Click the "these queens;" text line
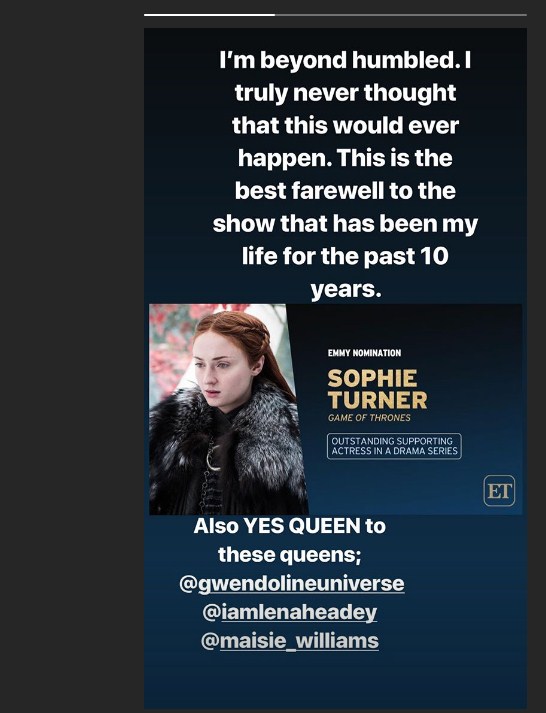Viewport: 546px width, 713px height. [290, 555]
